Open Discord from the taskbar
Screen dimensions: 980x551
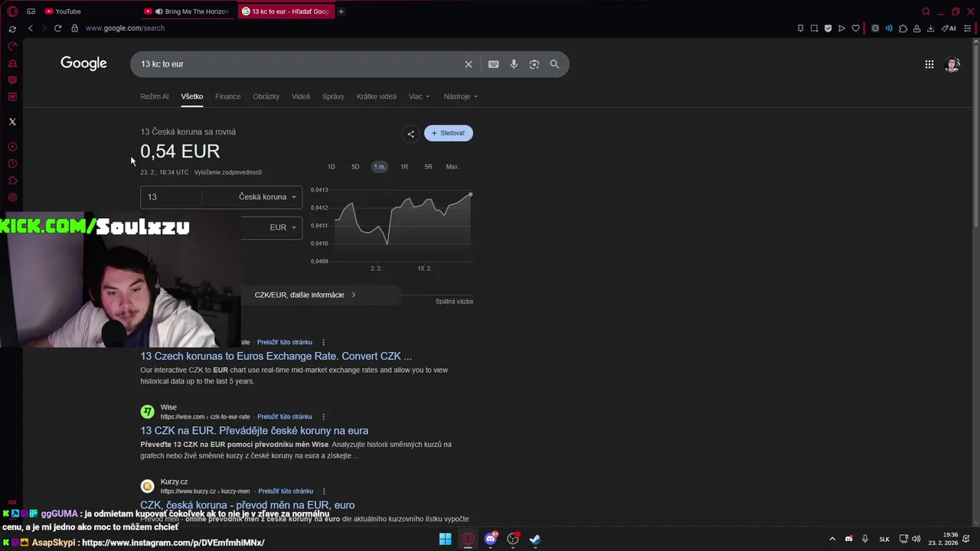tap(491, 539)
